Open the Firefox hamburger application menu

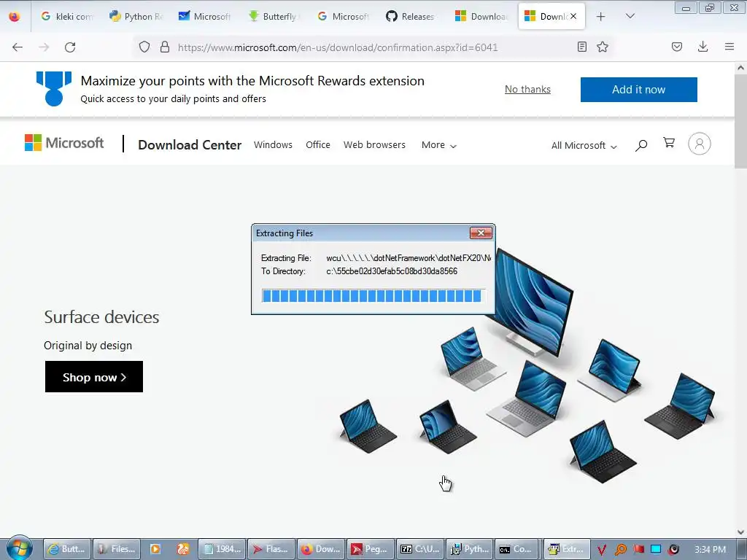click(729, 47)
